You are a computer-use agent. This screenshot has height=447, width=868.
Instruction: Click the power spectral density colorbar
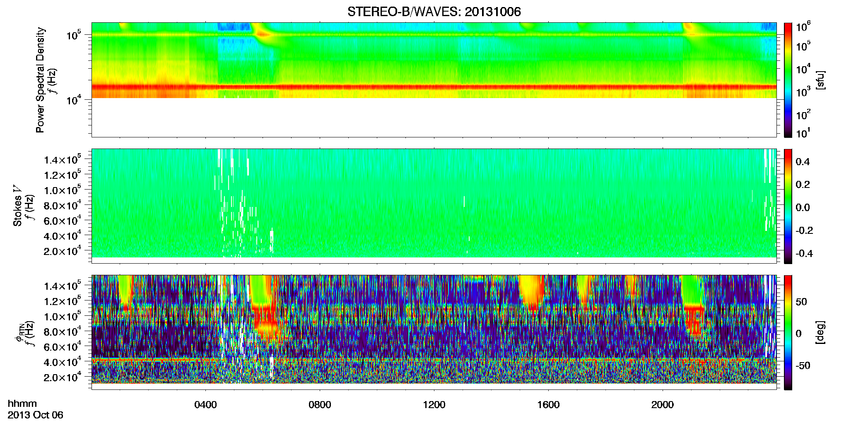(788, 80)
